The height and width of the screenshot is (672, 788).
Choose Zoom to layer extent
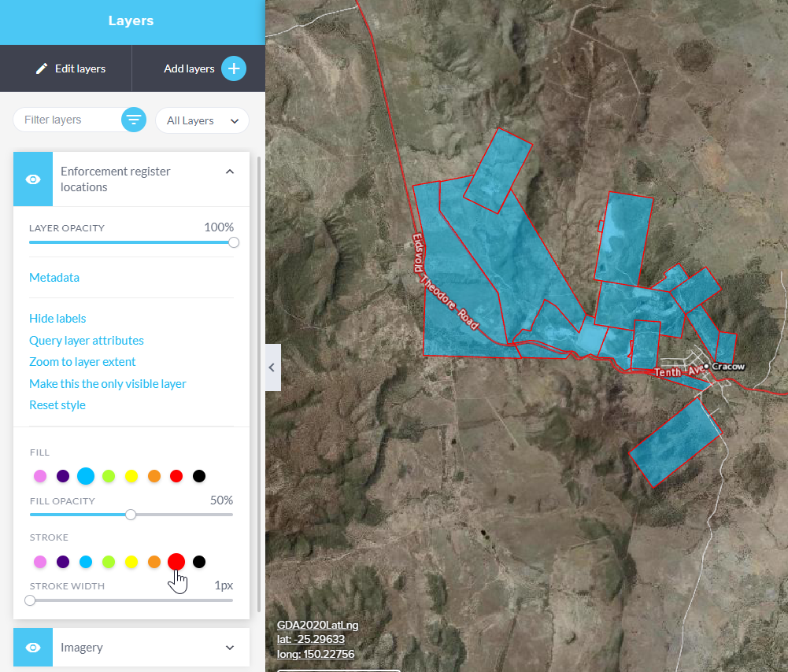tap(83, 362)
